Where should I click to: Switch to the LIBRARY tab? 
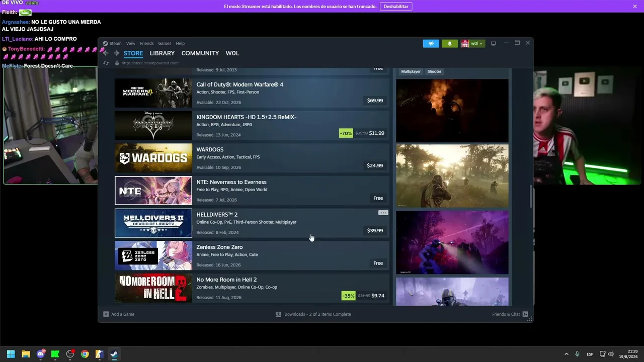click(x=162, y=53)
